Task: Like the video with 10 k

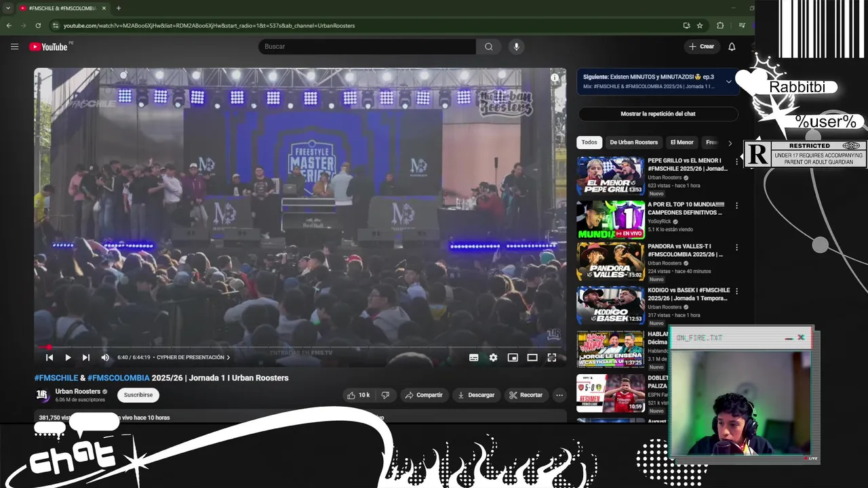Action: tap(358, 395)
